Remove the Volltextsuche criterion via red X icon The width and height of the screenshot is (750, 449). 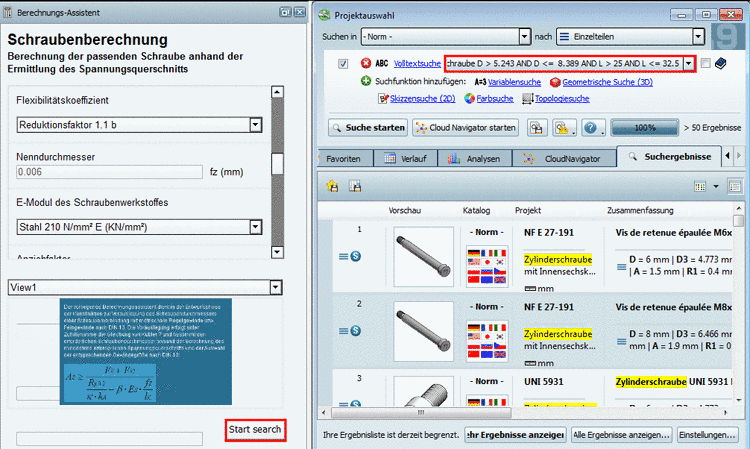click(366, 63)
